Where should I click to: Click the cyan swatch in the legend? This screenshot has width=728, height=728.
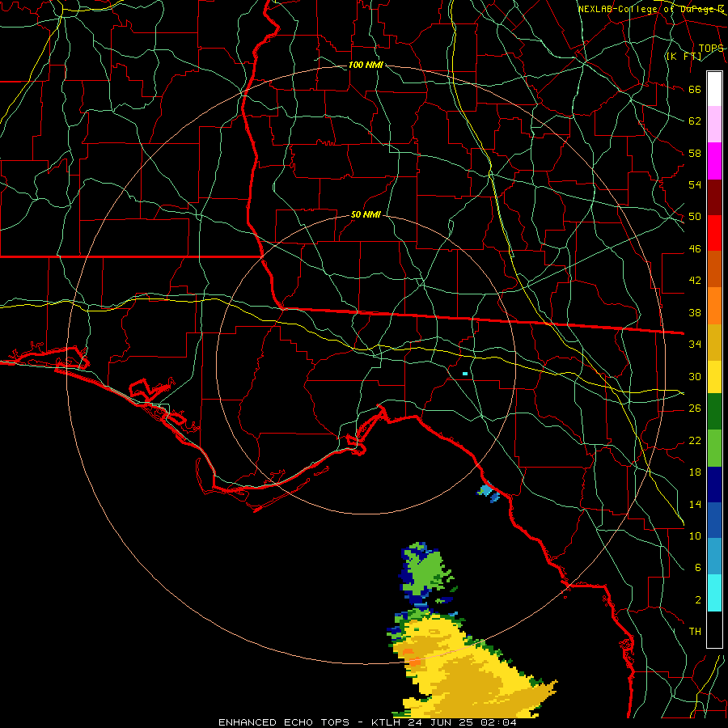pos(714,593)
